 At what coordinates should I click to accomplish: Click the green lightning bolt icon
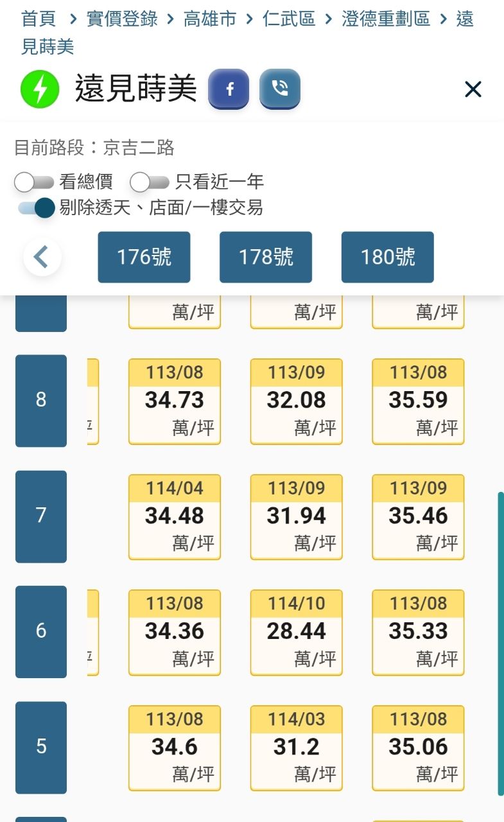point(40,89)
